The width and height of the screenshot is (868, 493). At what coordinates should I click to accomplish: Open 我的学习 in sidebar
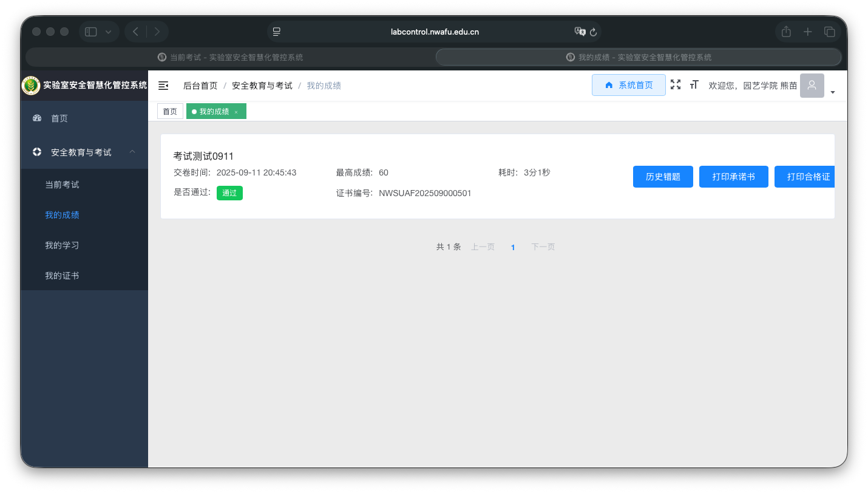click(84, 245)
